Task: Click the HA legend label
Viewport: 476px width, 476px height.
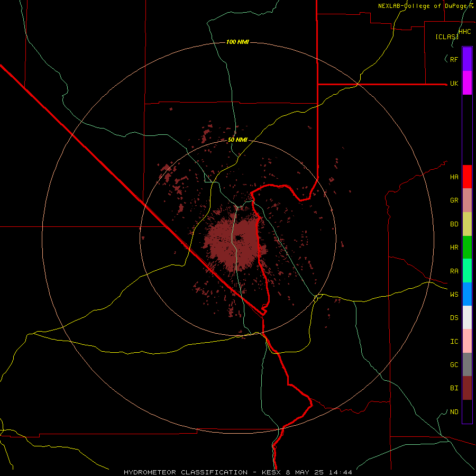Action: coord(454,177)
